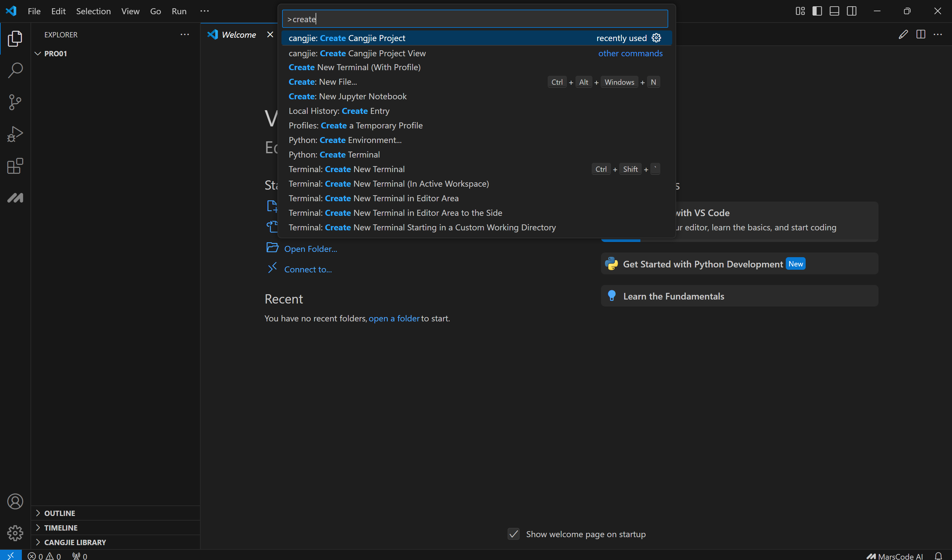Open notifications bell in the status bar

pos(938,556)
